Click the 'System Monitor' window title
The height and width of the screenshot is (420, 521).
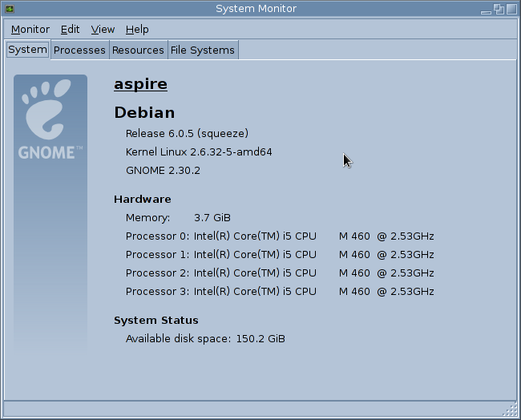click(256, 9)
